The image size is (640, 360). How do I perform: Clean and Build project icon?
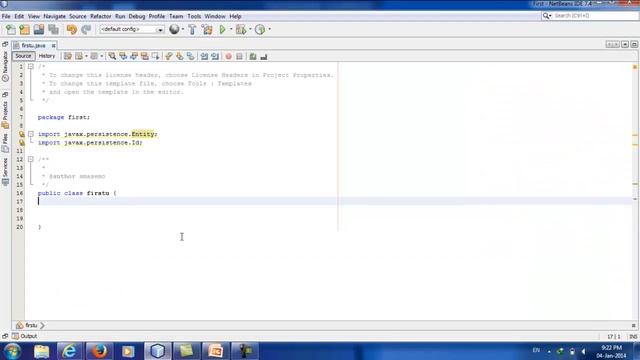tap(207, 29)
